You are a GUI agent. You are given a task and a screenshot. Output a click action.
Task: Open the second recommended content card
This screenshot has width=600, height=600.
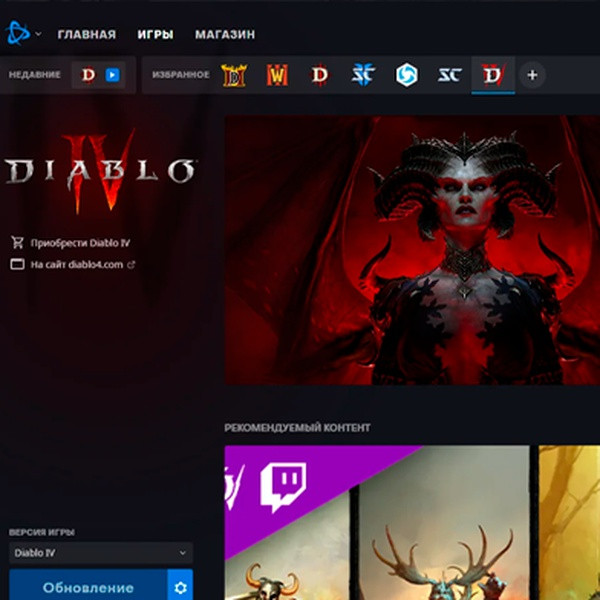569,522
